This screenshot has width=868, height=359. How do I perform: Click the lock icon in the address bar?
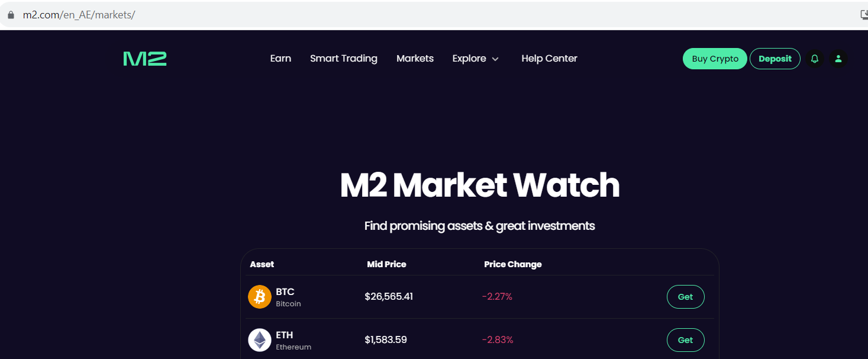(10, 14)
